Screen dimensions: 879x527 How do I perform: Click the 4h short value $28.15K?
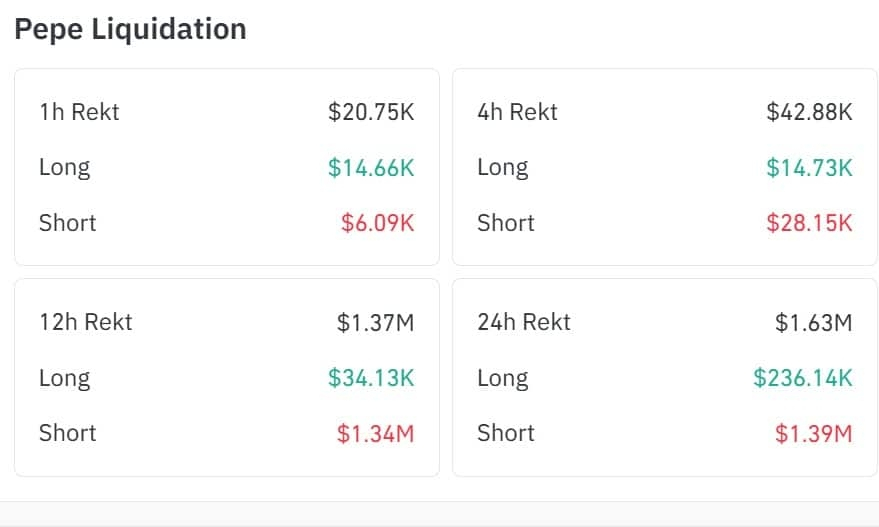809,222
